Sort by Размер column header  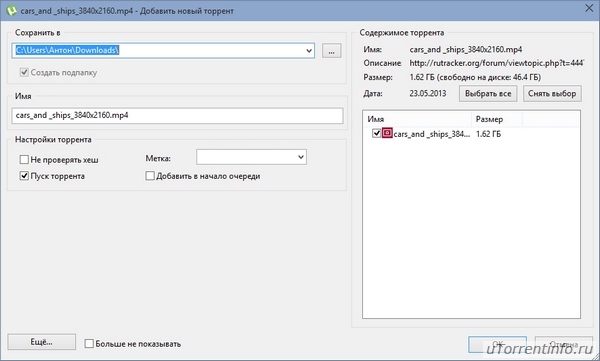coord(497,119)
